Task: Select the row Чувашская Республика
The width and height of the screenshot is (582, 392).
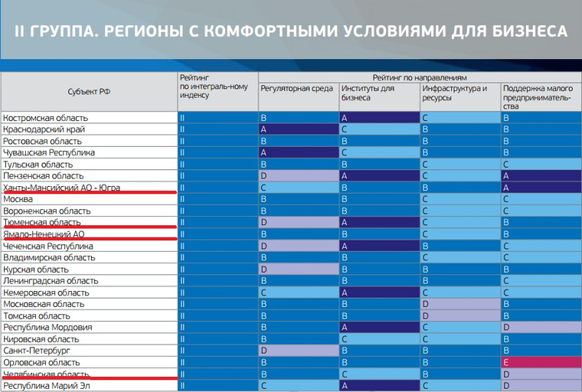Action: pyautogui.click(x=291, y=152)
